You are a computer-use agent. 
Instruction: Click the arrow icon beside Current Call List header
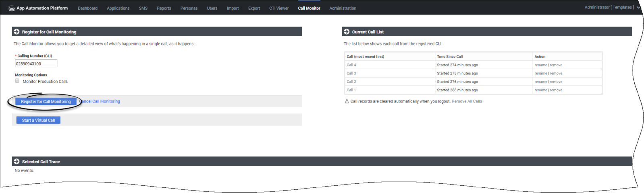pos(346,31)
